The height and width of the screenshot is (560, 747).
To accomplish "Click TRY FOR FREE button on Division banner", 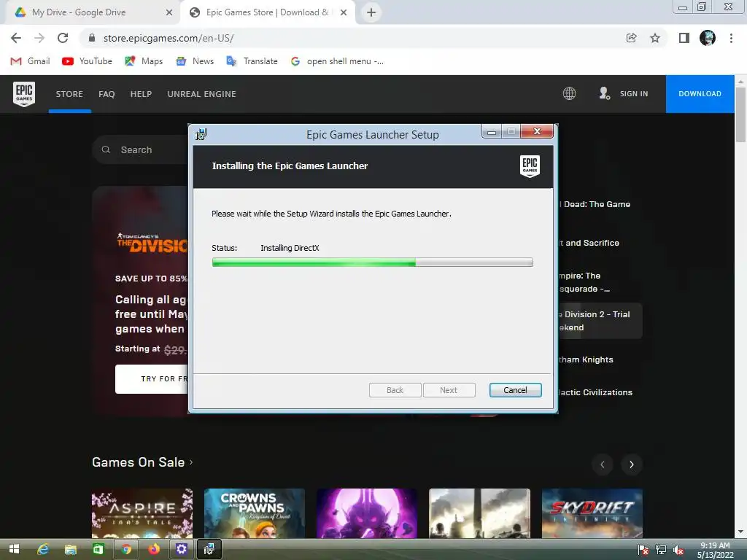I will 152,379.
